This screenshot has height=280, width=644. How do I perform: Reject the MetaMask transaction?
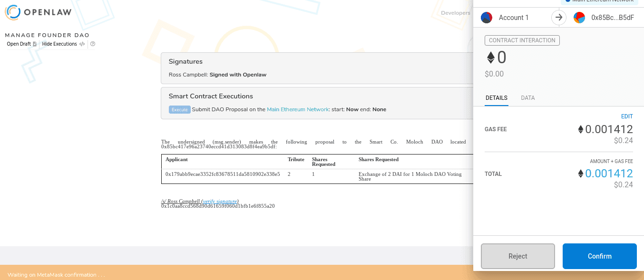[518, 256]
